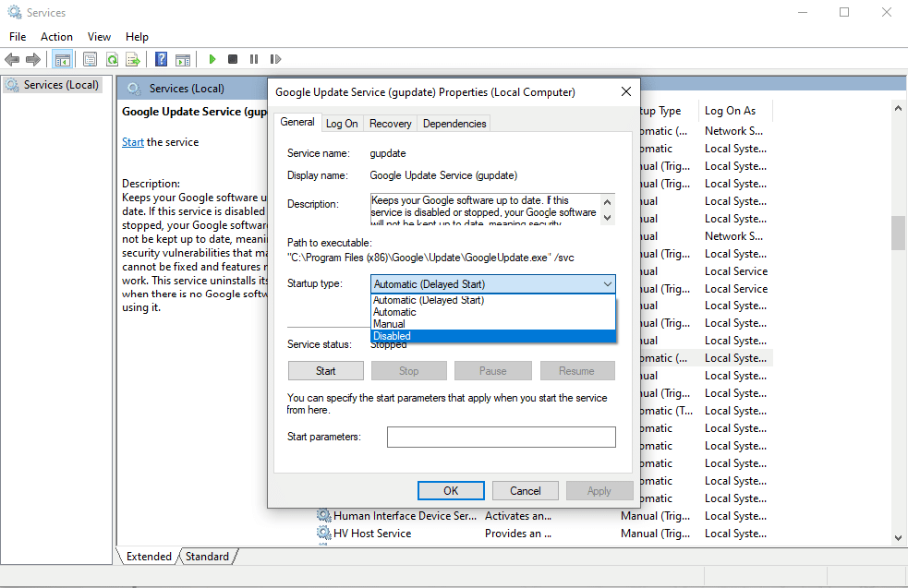
Task: Select the Human Interface Device Ser... row
Action: click(x=542, y=516)
